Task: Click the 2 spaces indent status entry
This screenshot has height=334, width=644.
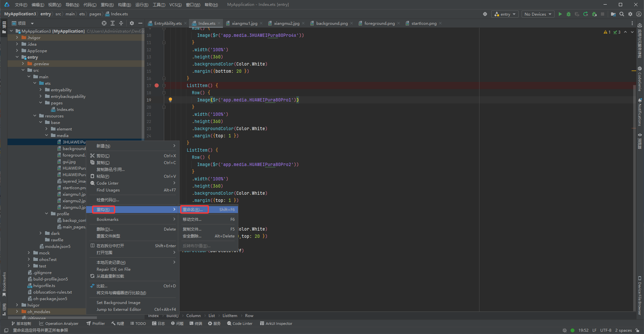Action: click(623, 330)
